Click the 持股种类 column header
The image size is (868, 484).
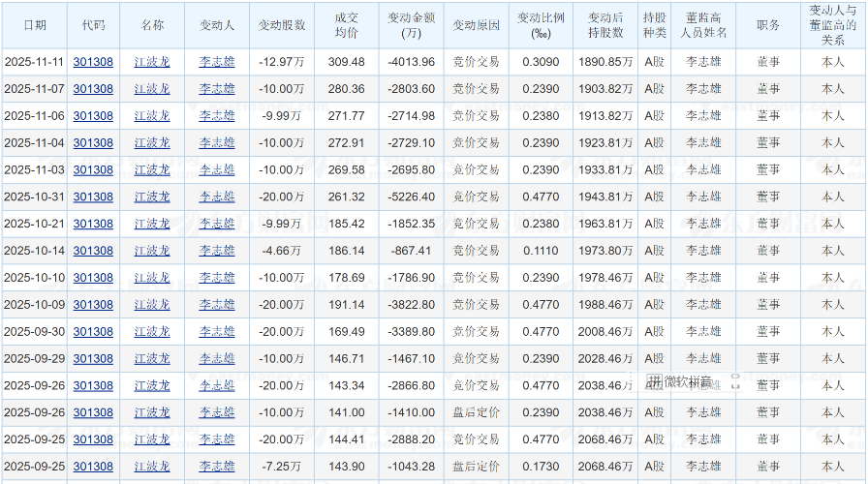(654, 25)
